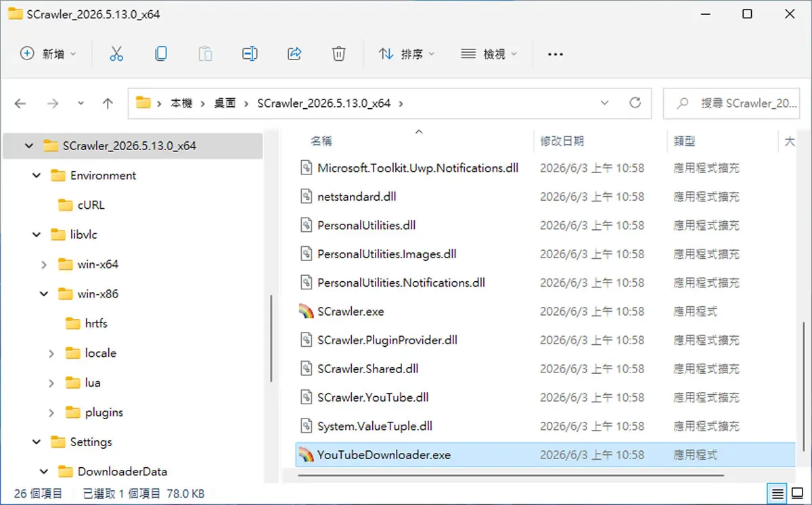The height and width of the screenshot is (505, 812).
Task: Click the System.ValueTuple.dll file icon
Action: (307, 427)
